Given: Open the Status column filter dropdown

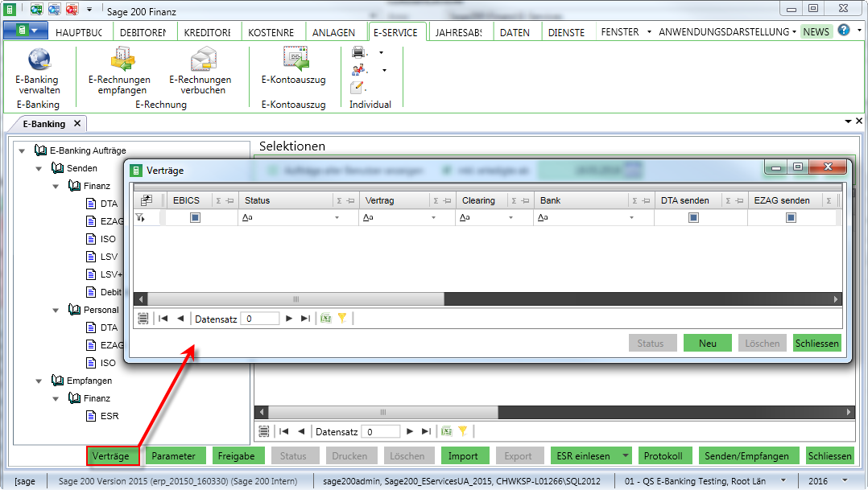Looking at the screenshot, I should point(337,218).
